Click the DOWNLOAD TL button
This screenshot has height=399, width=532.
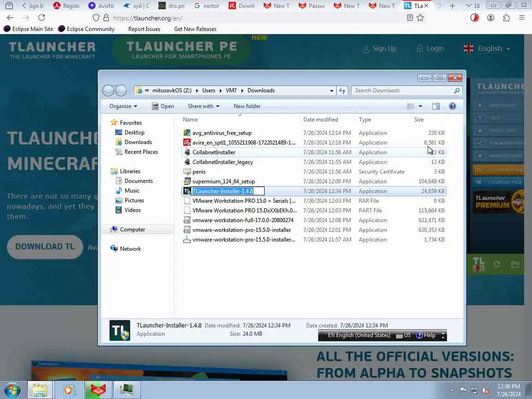(45, 247)
